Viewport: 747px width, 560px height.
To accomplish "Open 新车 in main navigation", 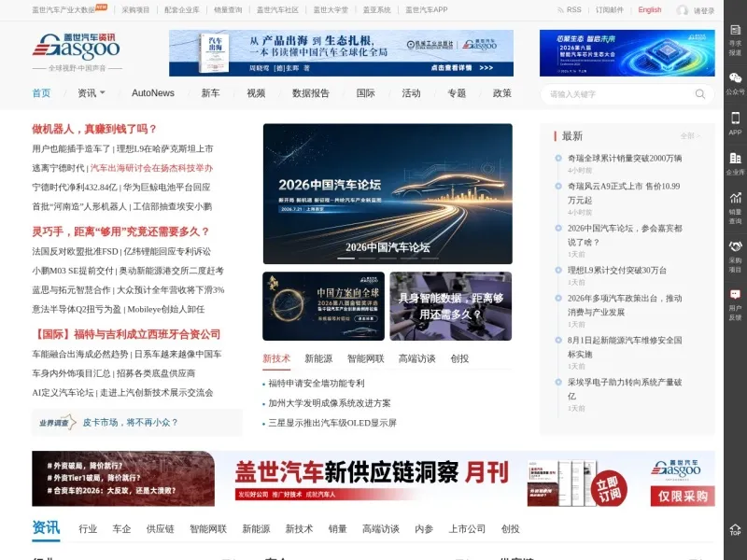I will [211, 92].
